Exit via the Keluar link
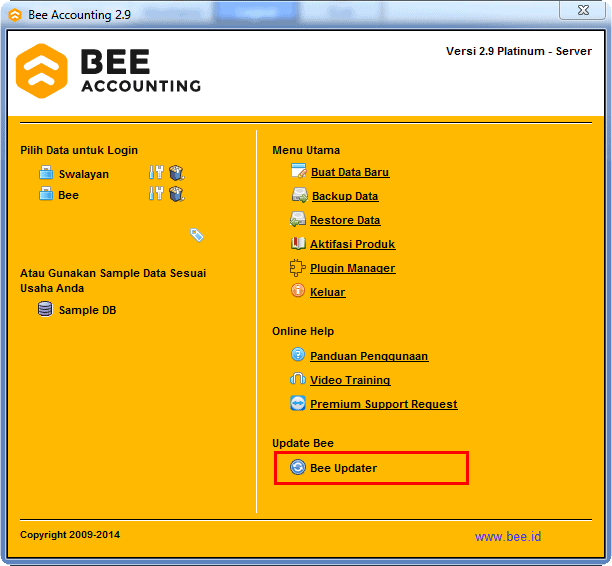This screenshot has height=566, width=612. coord(327,292)
